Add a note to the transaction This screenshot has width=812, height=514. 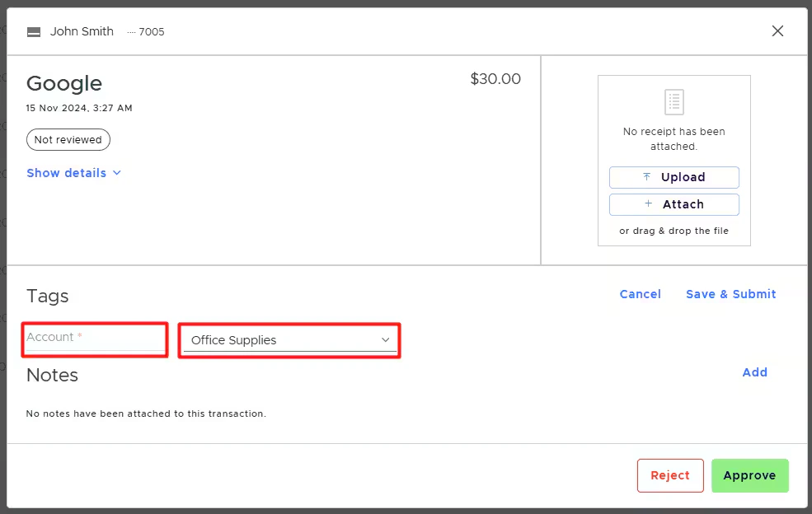(754, 372)
